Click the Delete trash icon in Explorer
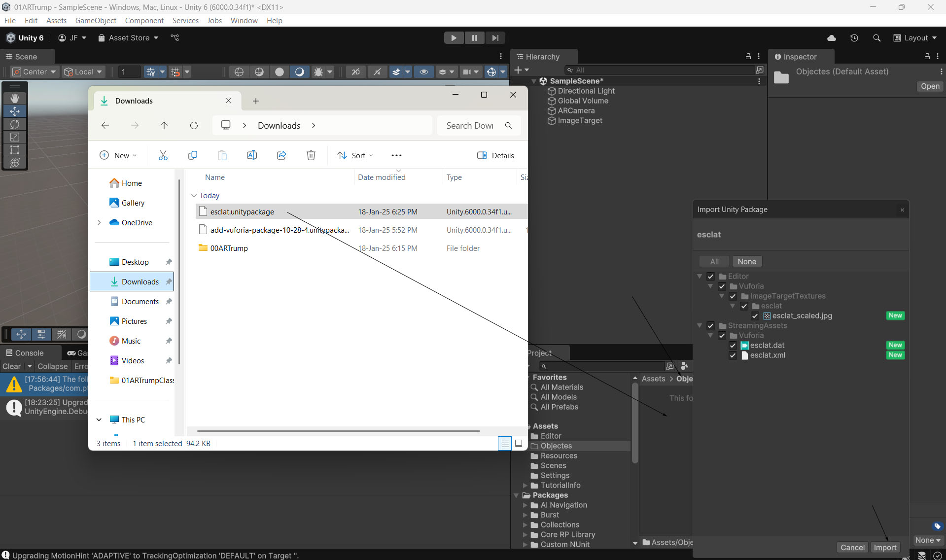The height and width of the screenshot is (560, 946). point(311,155)
